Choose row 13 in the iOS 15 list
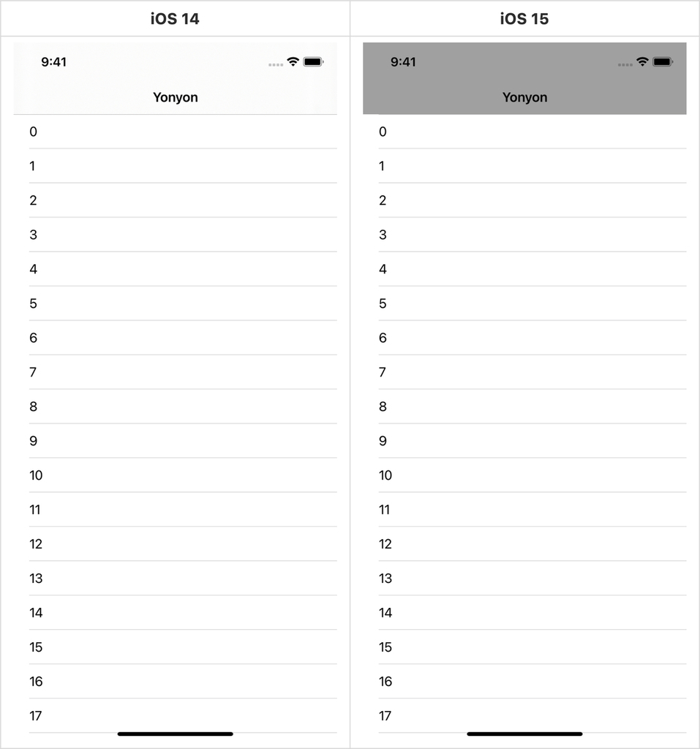Image resolution: width=700 pixels, height=749 pixels. (524, 579)
